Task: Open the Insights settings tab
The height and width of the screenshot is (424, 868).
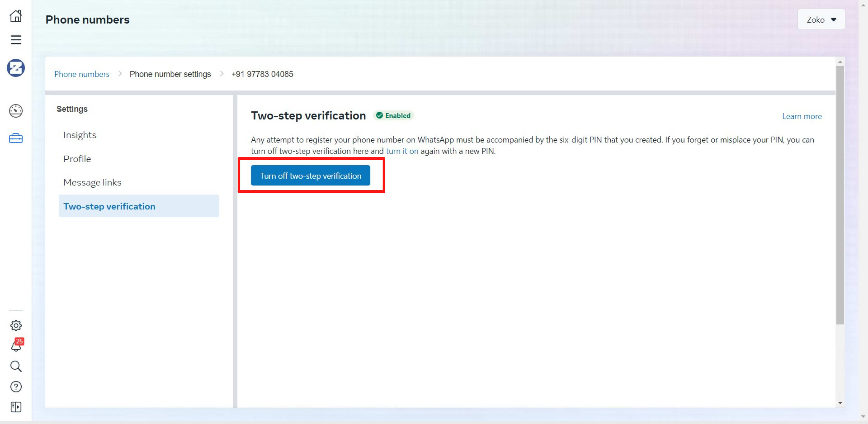Action: [80, 135]
